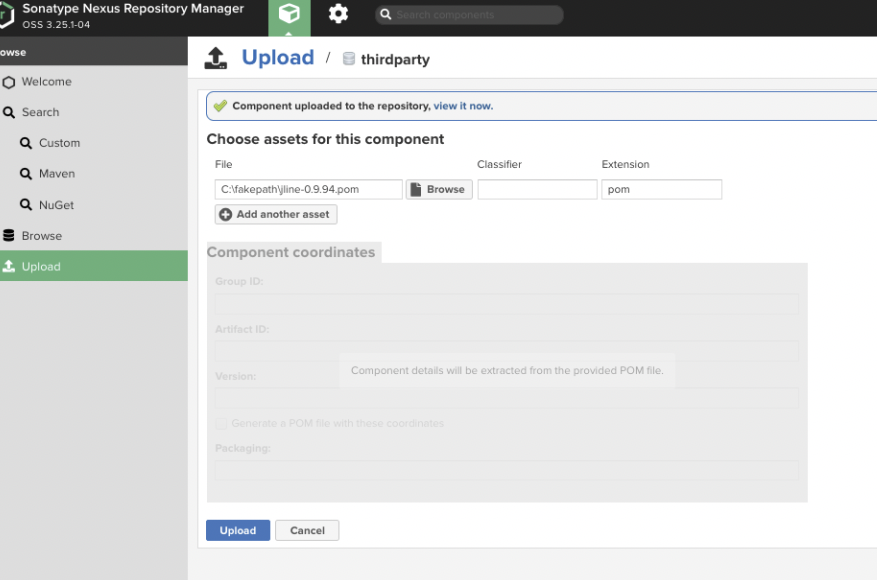Click the blue Upload button
The image size is (877, 580).
pyautogui.click(x=238, y=530)
